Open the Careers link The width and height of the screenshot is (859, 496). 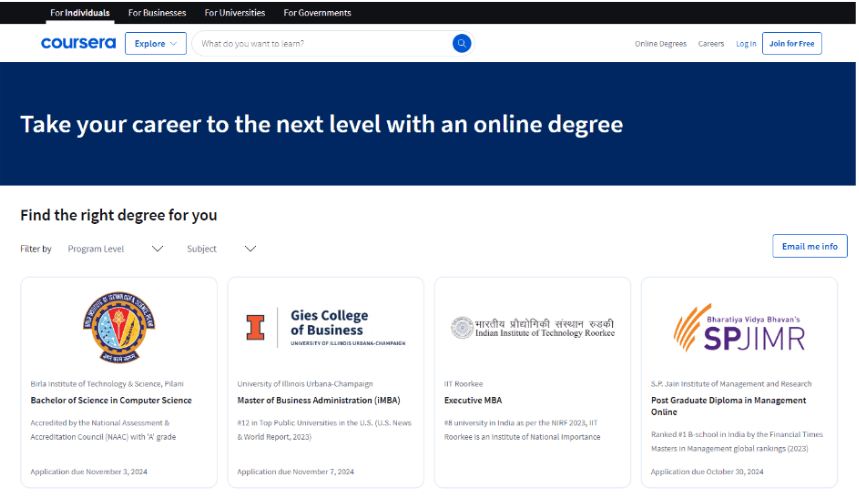click(x=711, y=44)
